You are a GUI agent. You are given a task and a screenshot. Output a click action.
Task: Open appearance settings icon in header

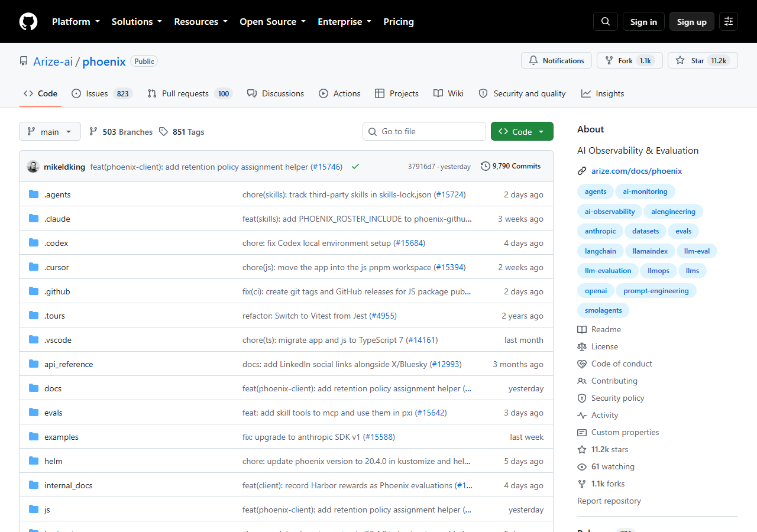(729, 21)
